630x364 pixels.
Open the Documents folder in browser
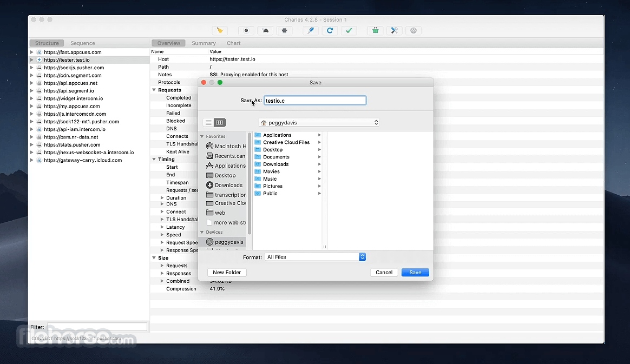(x=276, y=157)
